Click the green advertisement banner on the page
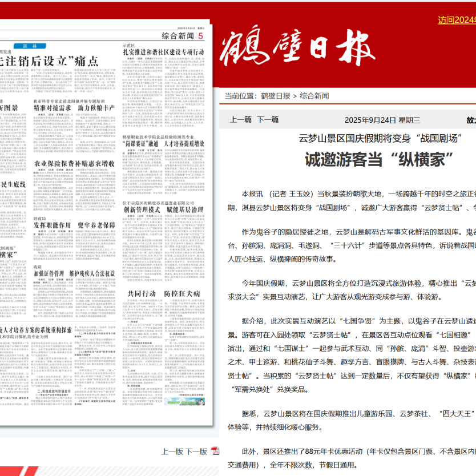The height and width of the screenshot is (476, 476). (x=184, y=401)
